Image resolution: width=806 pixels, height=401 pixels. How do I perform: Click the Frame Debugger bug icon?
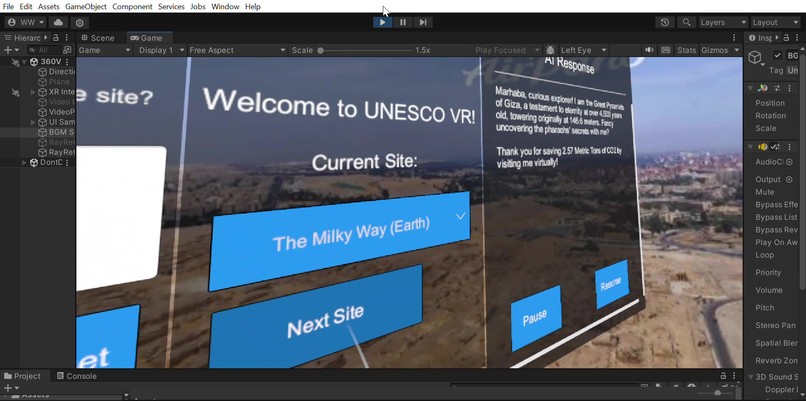coord(550,50)
